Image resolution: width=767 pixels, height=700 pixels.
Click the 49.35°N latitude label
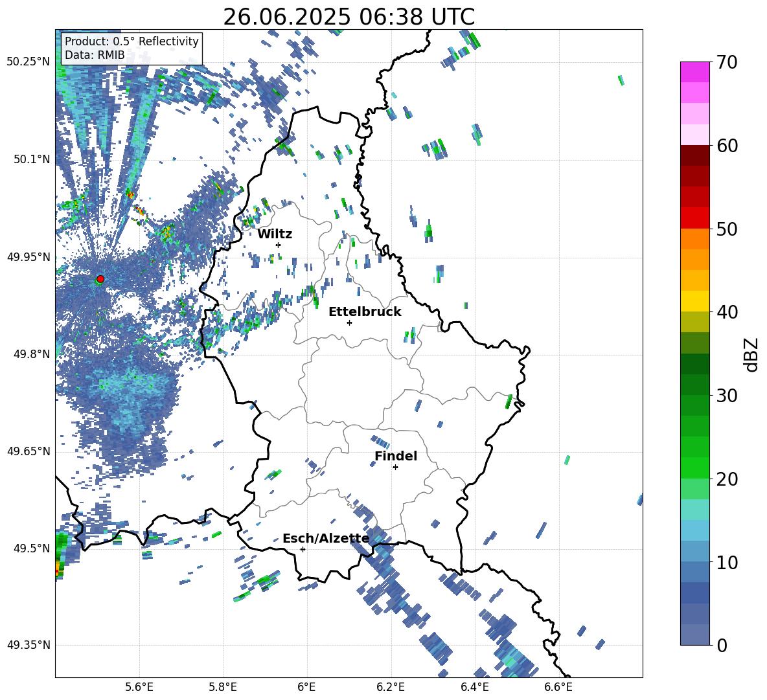[x=29, y=645]
